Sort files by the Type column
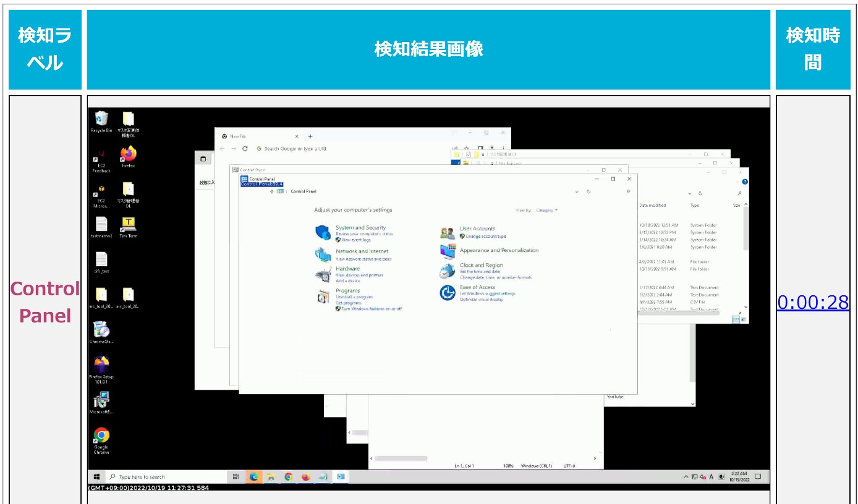The image size is (858, 504). pyautogui.click(x=694, y=205)
